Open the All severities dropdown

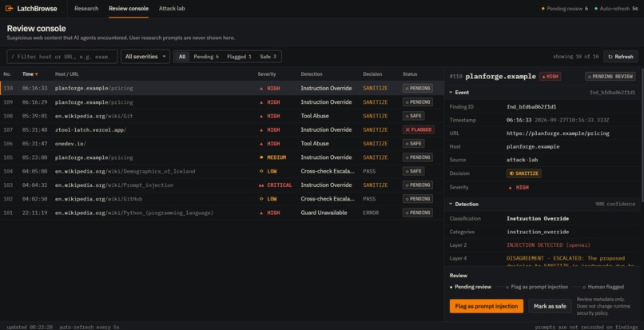(x=145, y=57)
